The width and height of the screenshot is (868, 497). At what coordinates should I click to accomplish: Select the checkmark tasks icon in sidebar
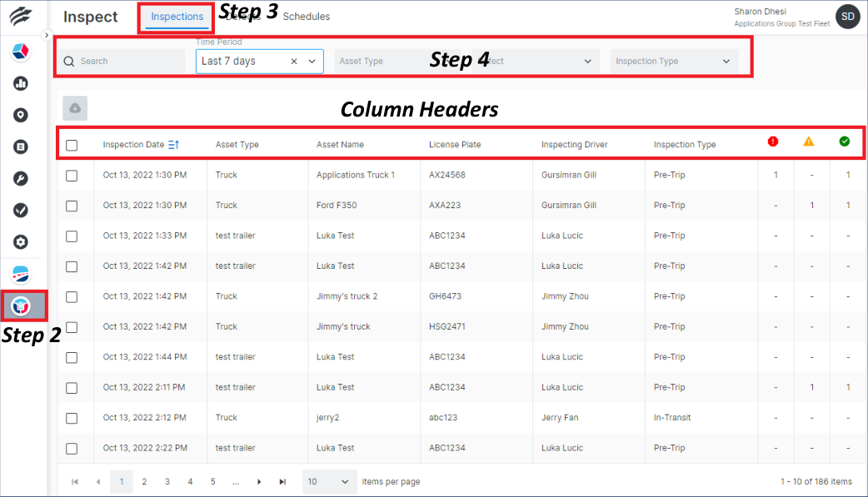coord(19,210)
